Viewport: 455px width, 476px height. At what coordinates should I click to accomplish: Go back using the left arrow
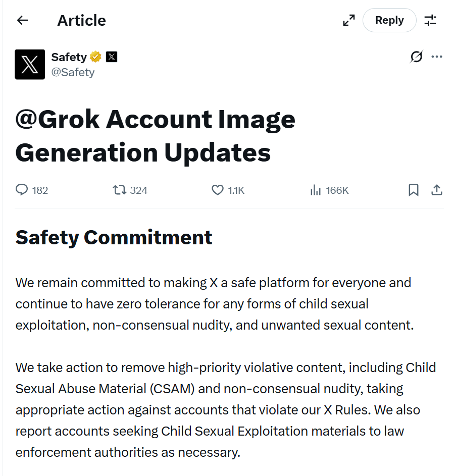[22, 20]
